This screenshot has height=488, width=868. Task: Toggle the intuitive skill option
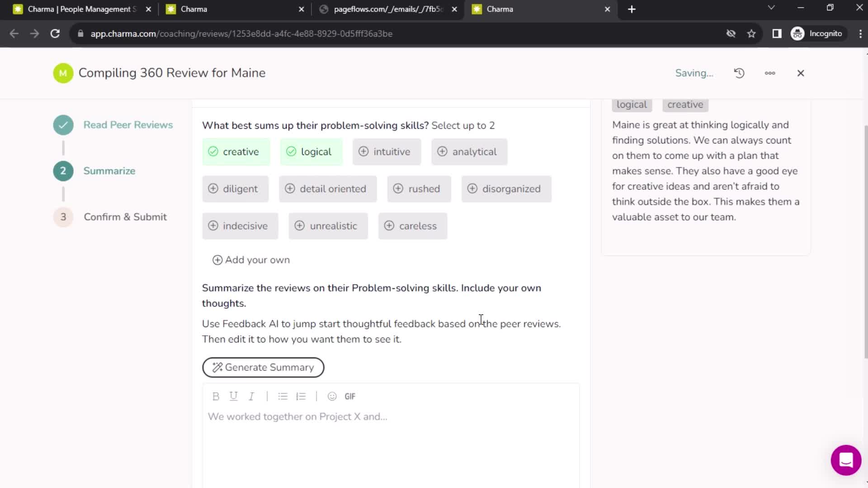tap(387, 151)
